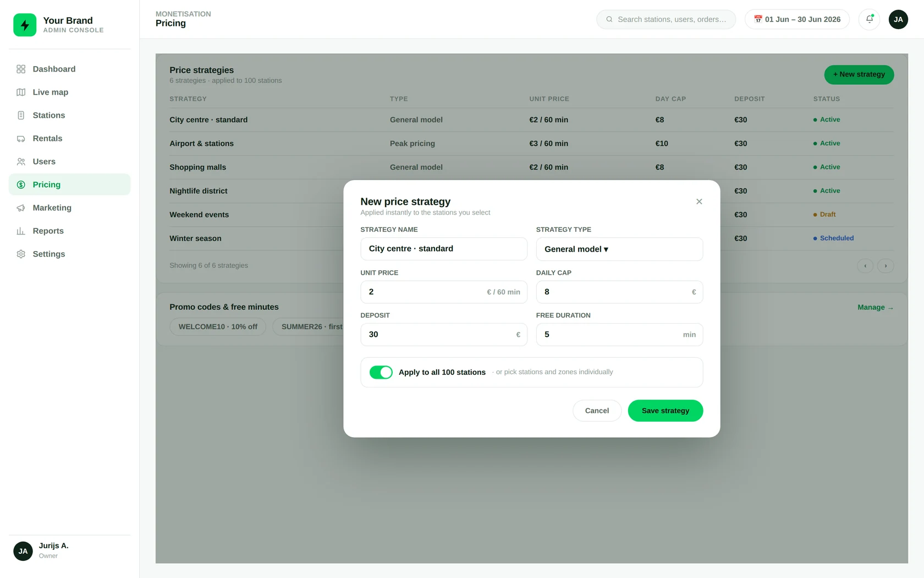Select the WELCOME10 · 10% off promo chip
Image resolution: width=924 pixels, height=578 pixels.
pyautogui.click(x=218, y=326)
